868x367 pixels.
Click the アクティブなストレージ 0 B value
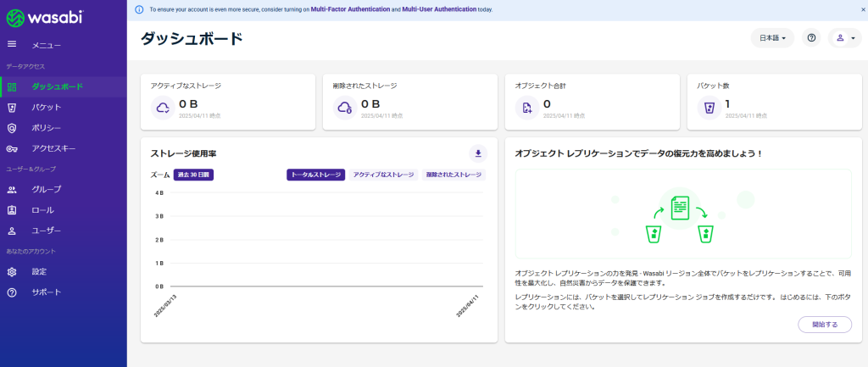pos(189,104)
